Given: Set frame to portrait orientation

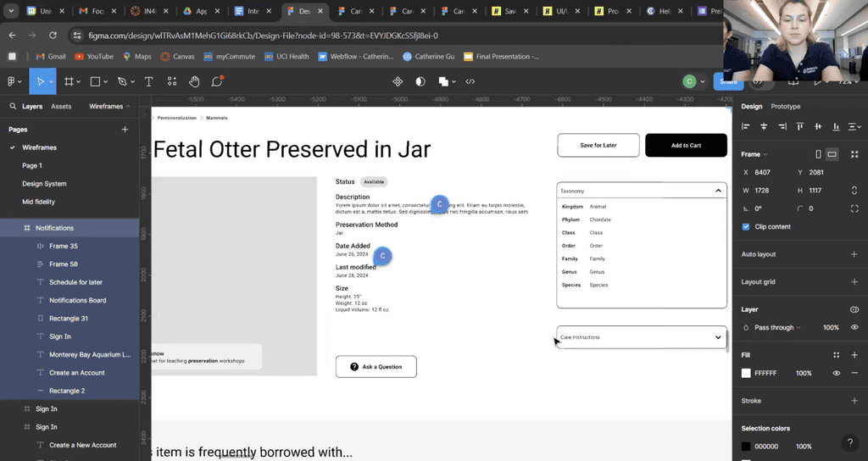Looking at the screenshot, I should coord(819,154).
